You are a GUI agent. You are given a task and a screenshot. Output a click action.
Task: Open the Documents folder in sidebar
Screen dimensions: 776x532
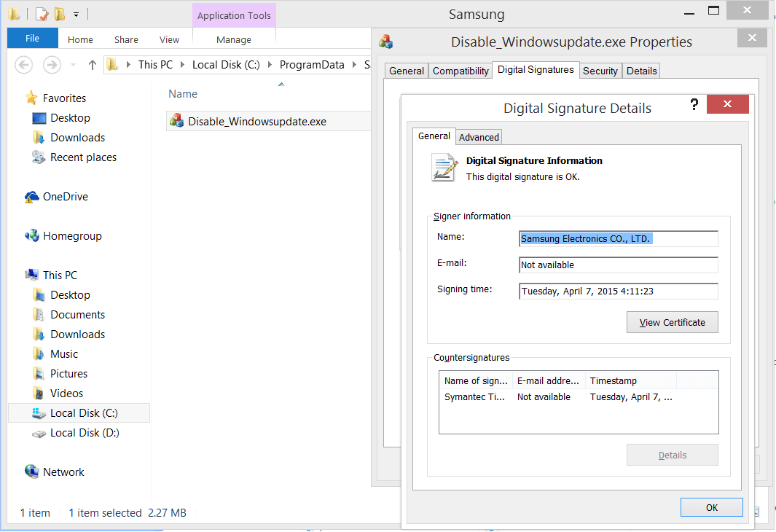[x=78, y=315]
